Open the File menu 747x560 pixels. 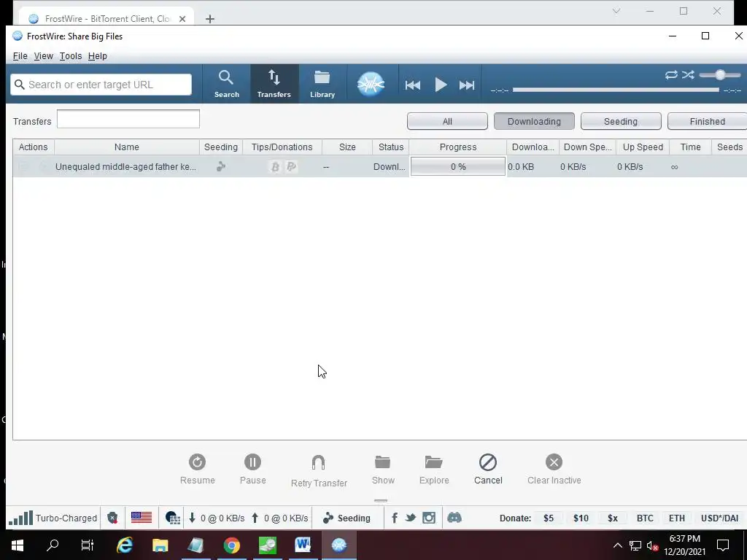[x=20, y=55]
